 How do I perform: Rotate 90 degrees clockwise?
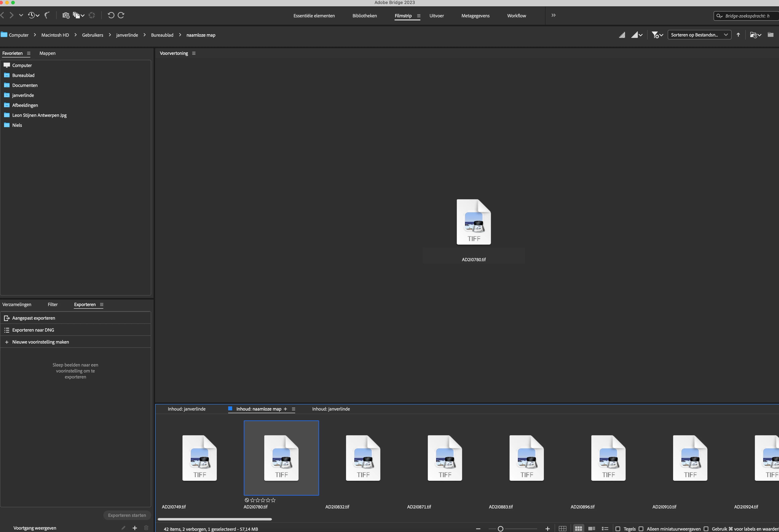click(121, 15)
